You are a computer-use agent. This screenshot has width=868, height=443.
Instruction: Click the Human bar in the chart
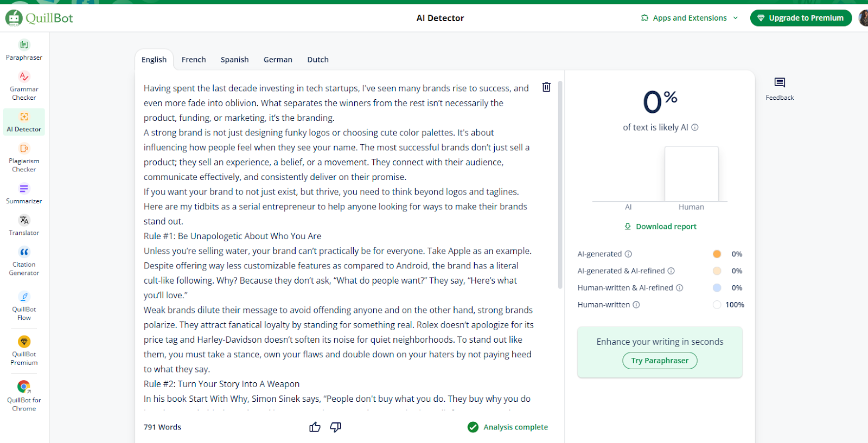[692, 174]
